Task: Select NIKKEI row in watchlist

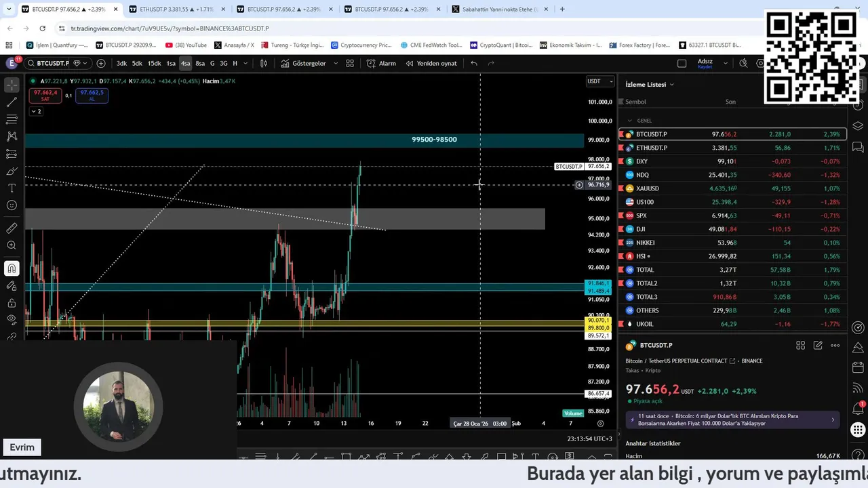Action: coord(733,243)
